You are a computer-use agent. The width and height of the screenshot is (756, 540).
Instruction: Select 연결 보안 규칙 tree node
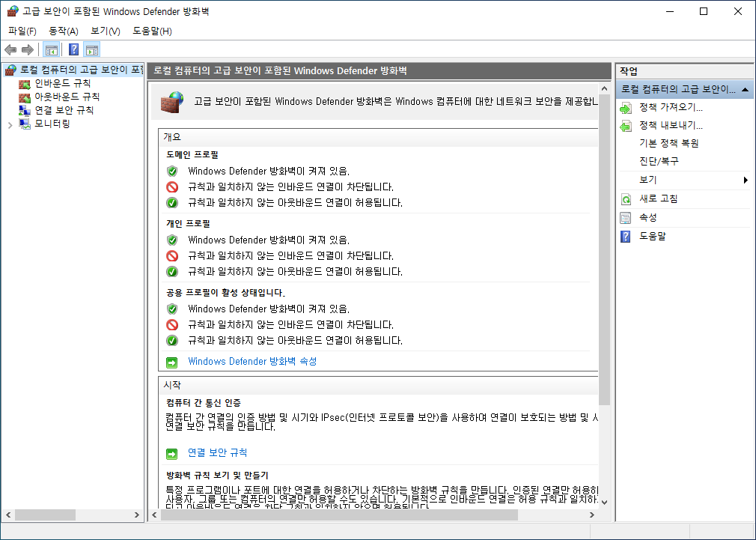click(64, 110)
